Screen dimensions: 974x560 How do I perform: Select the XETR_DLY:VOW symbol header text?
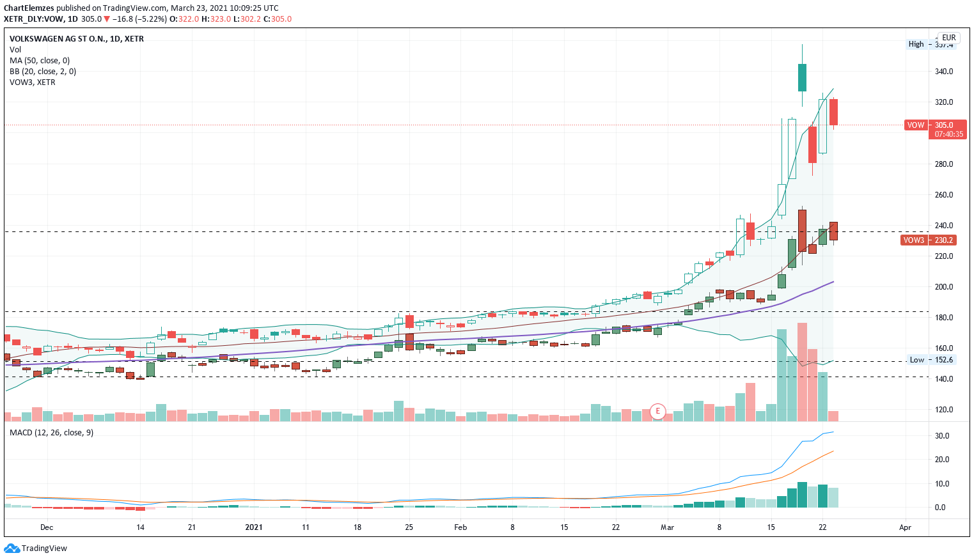[x=33, y=19]
